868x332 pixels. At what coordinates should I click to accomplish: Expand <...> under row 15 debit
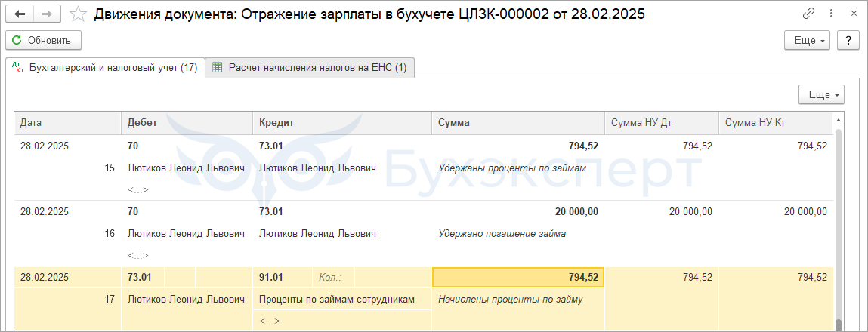coord(138,190)
